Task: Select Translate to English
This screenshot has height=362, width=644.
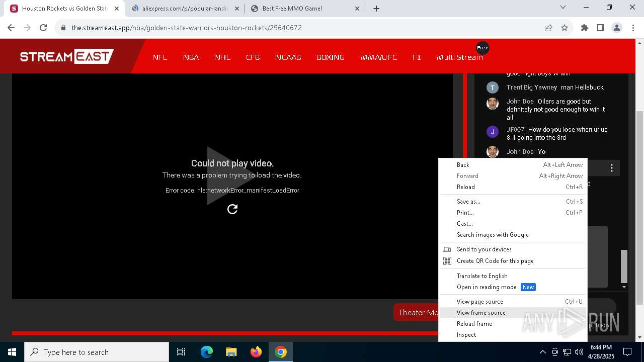Action: pyautogui.click(x=513, y=276)
